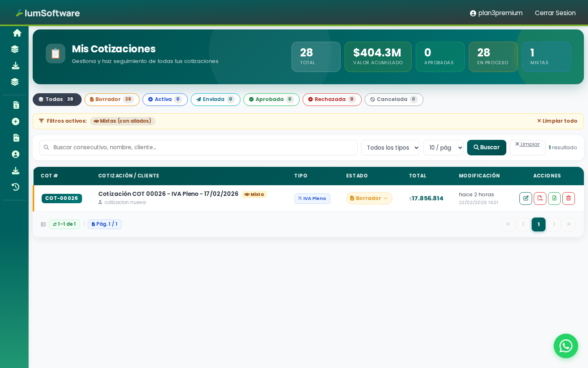This screenshot has height=368, width=588.
Task: Click the invoice dollar document sidebar icon
Action: point(16,105)
